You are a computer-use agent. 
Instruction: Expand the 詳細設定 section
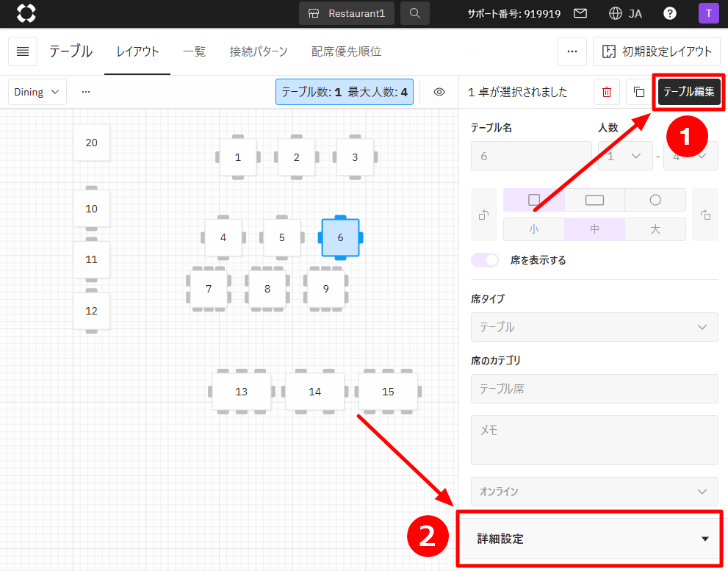coord(590,539)
